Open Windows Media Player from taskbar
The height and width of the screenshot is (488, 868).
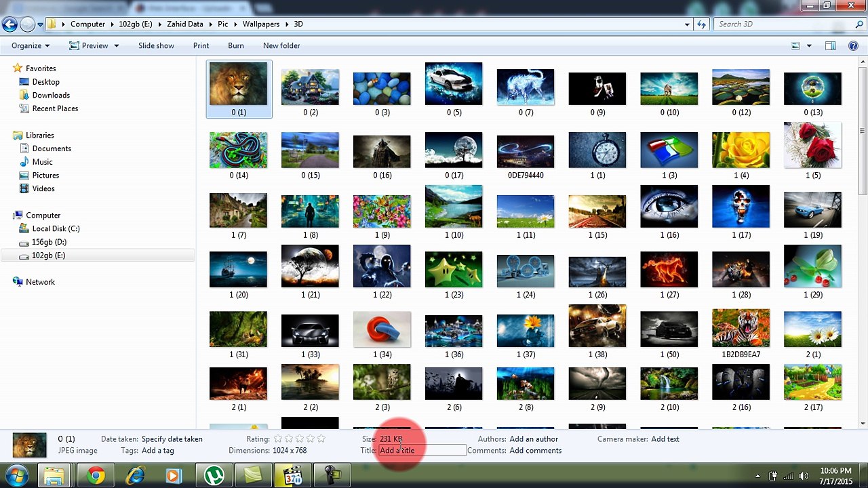173,476
